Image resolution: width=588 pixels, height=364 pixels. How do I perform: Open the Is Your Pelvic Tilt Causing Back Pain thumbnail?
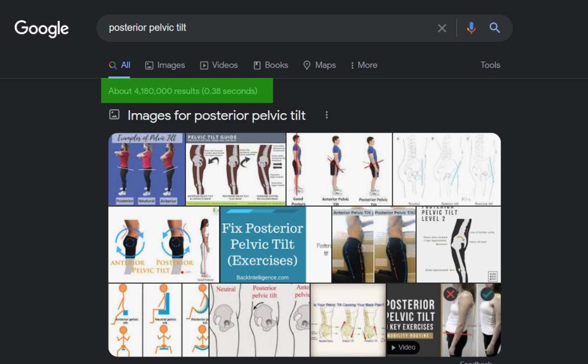pos(348,320)
